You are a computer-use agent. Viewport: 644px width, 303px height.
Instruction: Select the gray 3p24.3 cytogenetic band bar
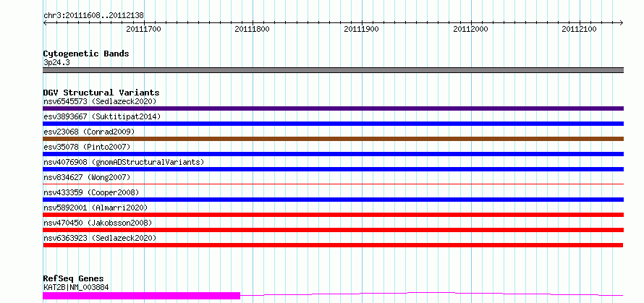[x=333, y=70]
